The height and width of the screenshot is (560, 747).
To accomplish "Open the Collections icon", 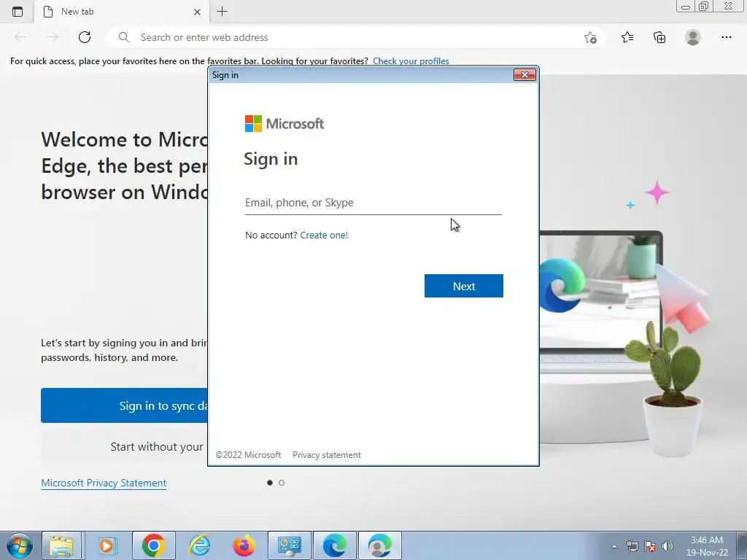I will [x=659, y=37].
